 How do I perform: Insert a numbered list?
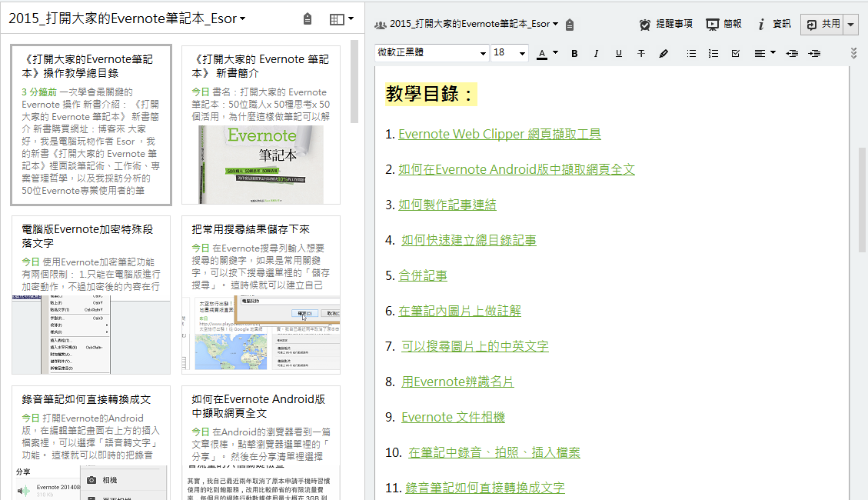pos(713,53)
